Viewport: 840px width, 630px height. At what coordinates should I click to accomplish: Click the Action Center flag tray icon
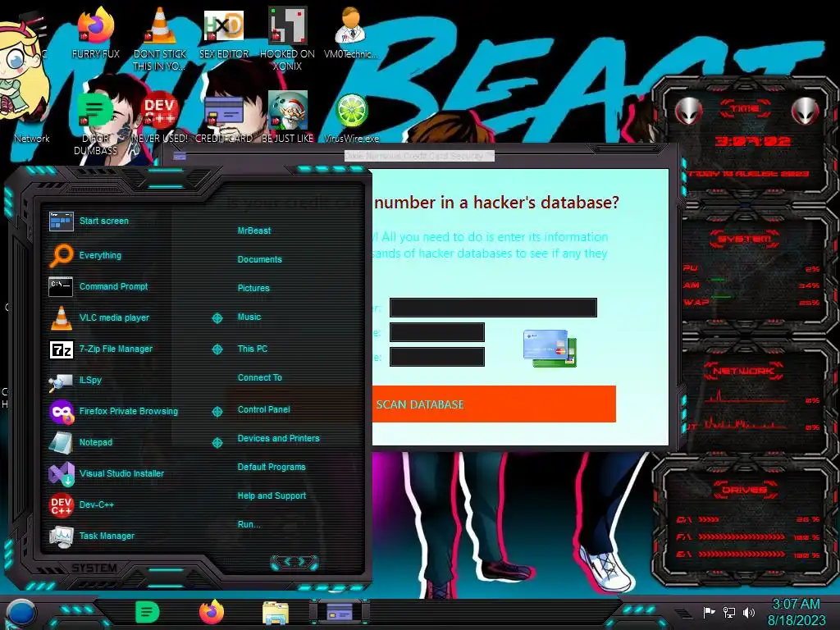(x=710, y=612)
